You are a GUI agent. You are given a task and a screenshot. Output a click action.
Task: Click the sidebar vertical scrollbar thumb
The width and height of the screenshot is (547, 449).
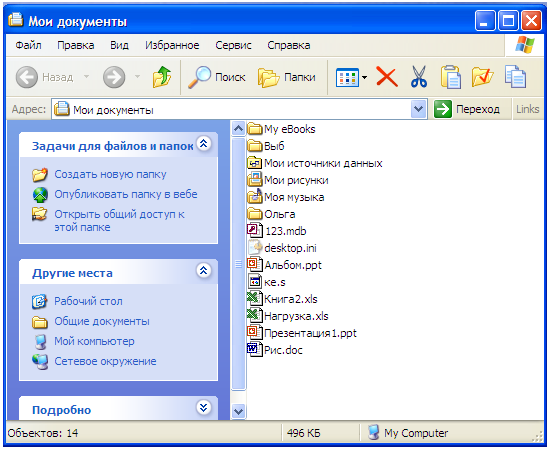[239, 264]
